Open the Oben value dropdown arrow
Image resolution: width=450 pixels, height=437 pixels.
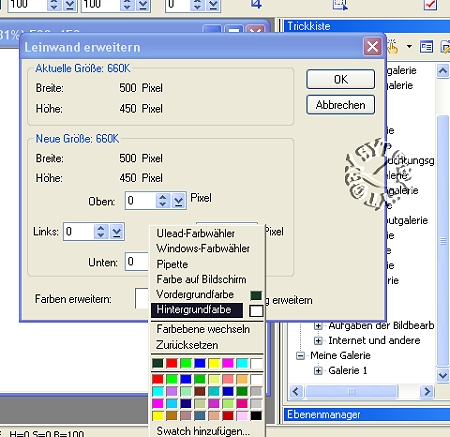[178, 201]
